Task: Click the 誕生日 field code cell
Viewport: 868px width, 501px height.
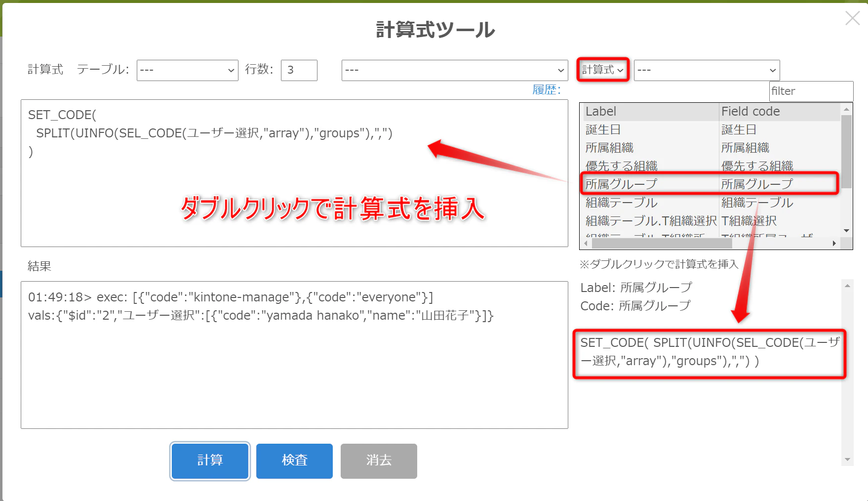Action: (780, 129)
